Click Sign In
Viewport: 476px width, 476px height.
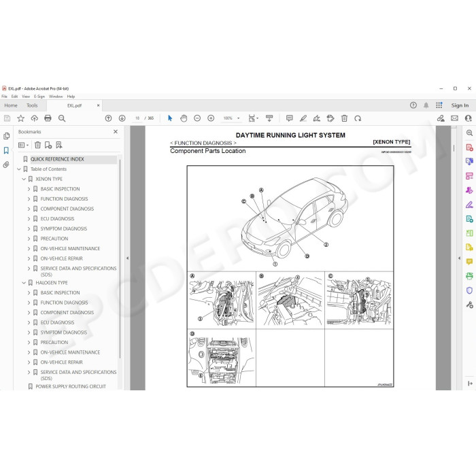click(x=460, y=105)
